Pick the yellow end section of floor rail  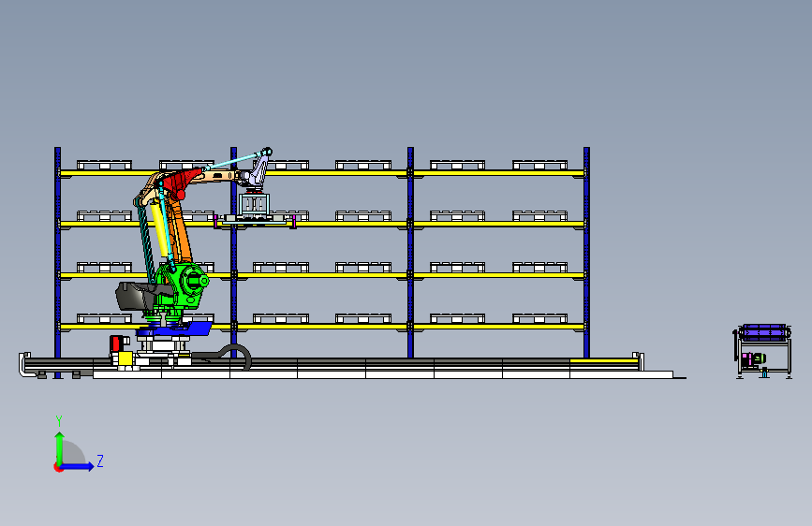(604, 361)
